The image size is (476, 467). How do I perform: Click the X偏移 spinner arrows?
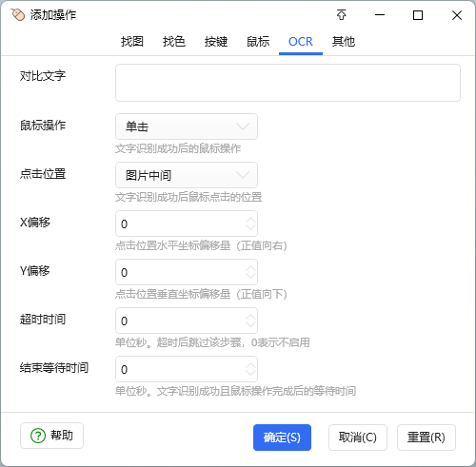tap(250, 224)
